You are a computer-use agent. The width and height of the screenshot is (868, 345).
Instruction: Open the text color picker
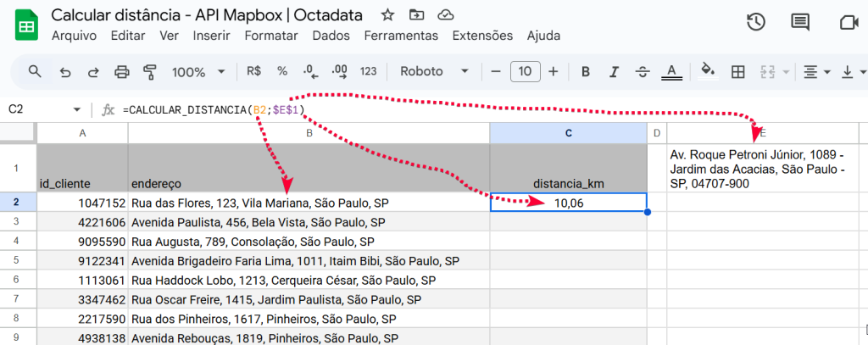click(x=671, y=71)
